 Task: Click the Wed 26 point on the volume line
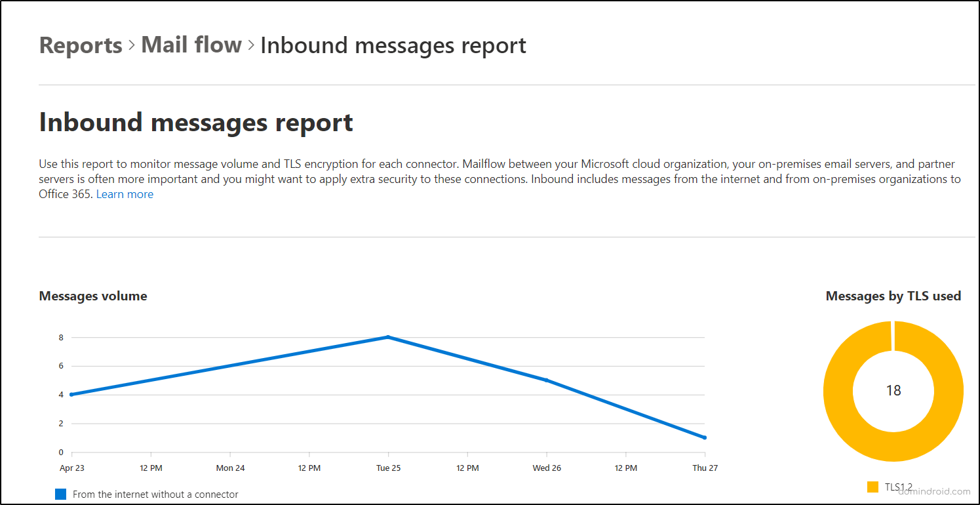click(547, 379)
